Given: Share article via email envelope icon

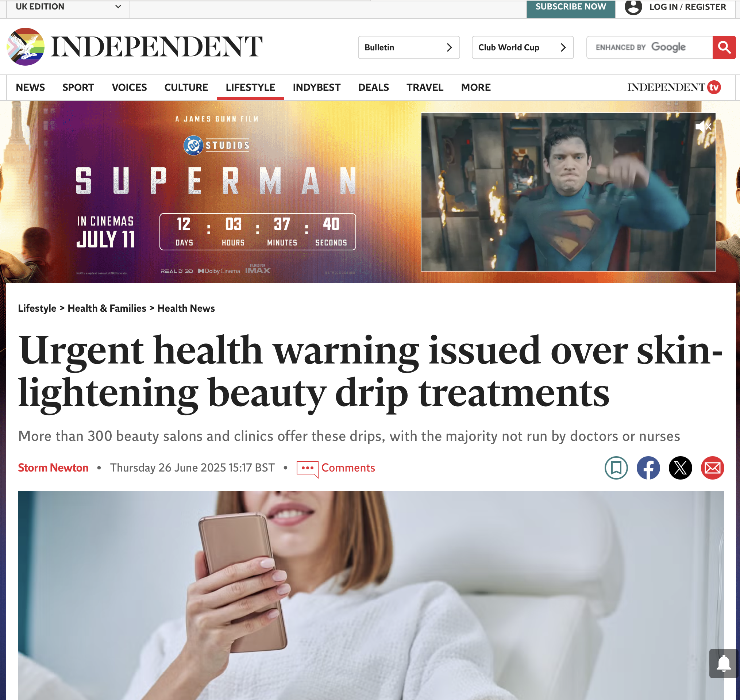Looking at the screenshot, I should point(712,468).
